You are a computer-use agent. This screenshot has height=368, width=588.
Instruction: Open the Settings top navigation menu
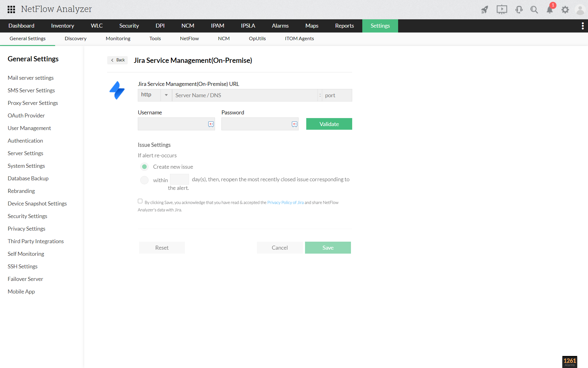click(x=380, y=26)
